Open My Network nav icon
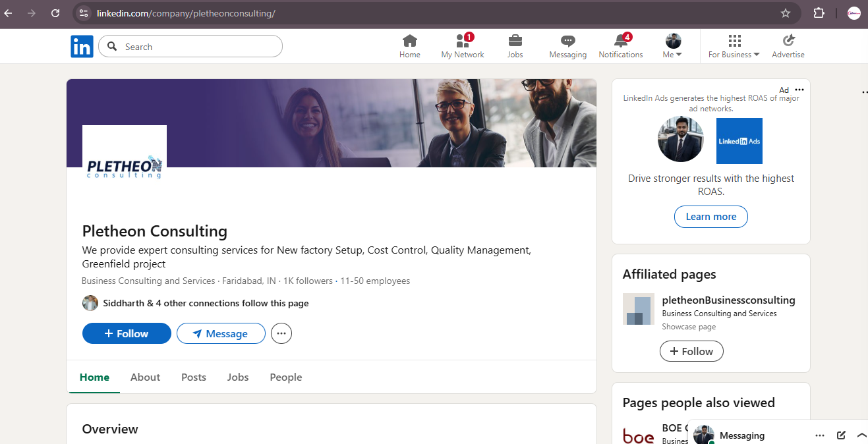This screenshot has height=444, width=868. [x=463, y=47]
